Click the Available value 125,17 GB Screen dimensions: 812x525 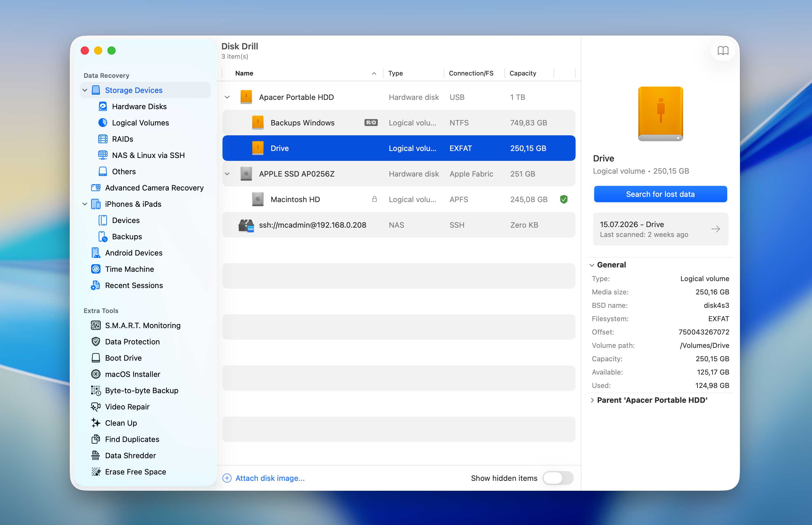[x=713, y=372]
